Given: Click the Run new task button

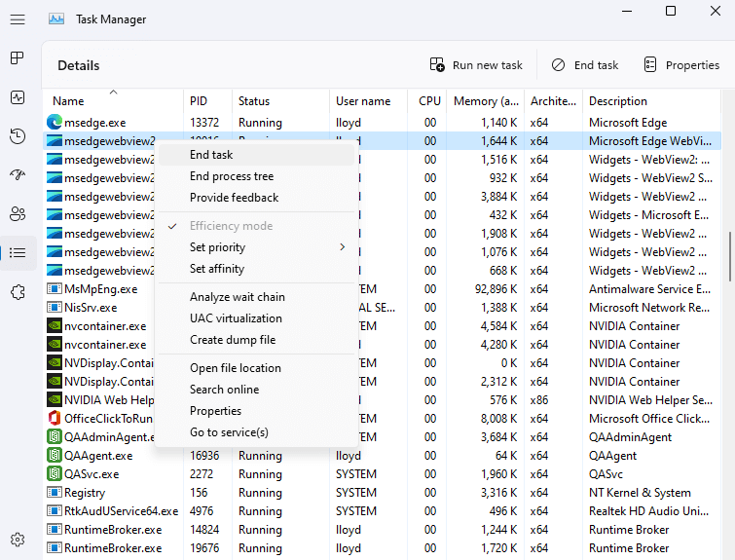Looking at the screenshot, I should click(476, 65).
